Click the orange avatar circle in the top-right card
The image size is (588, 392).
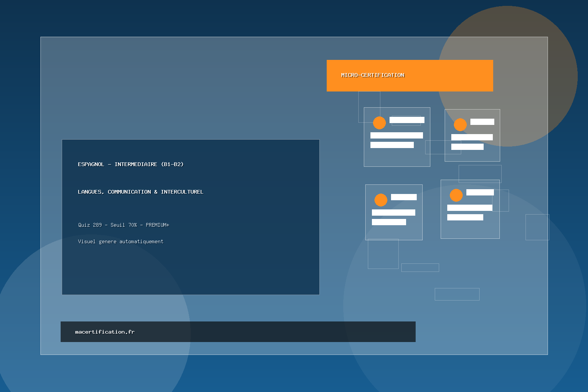(460, 125)
